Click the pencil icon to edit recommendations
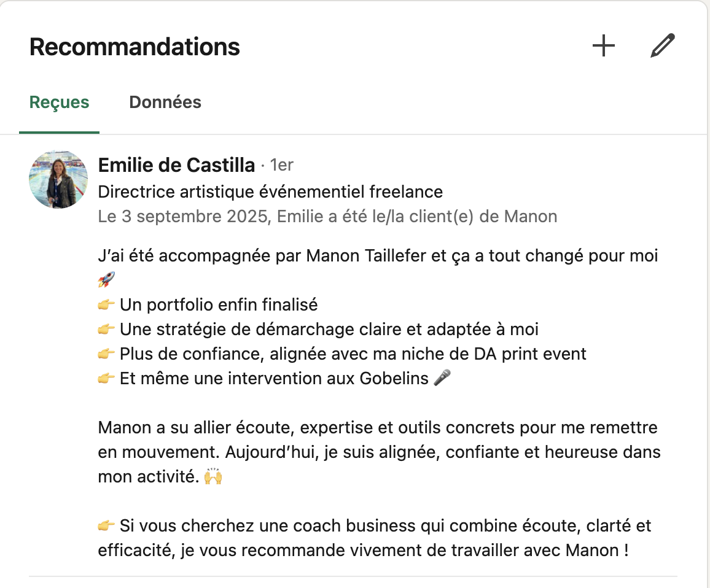Screen dimensions: 710x588 pyautogui.click(x=662, y=46)
